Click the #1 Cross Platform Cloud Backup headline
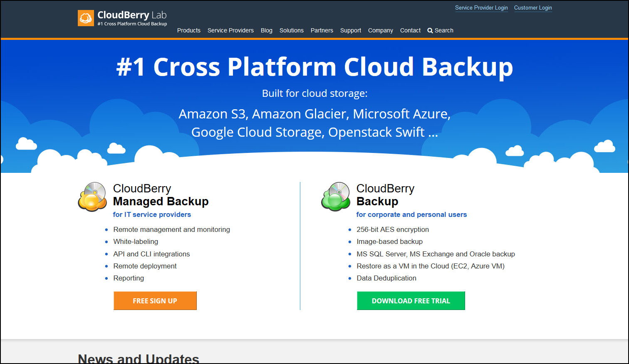This screenshot has height=364, width=629. 314,66
